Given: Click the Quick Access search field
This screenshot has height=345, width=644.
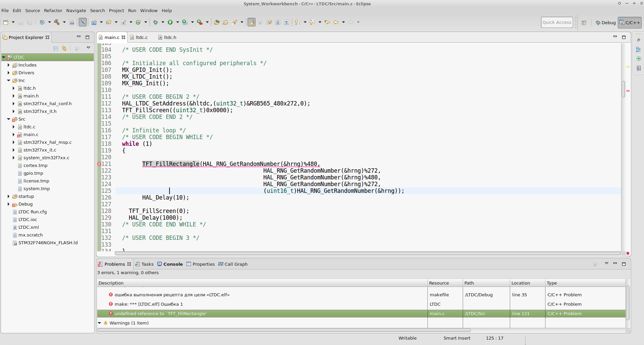Looking at the screenshot, I should coord(557,22).
